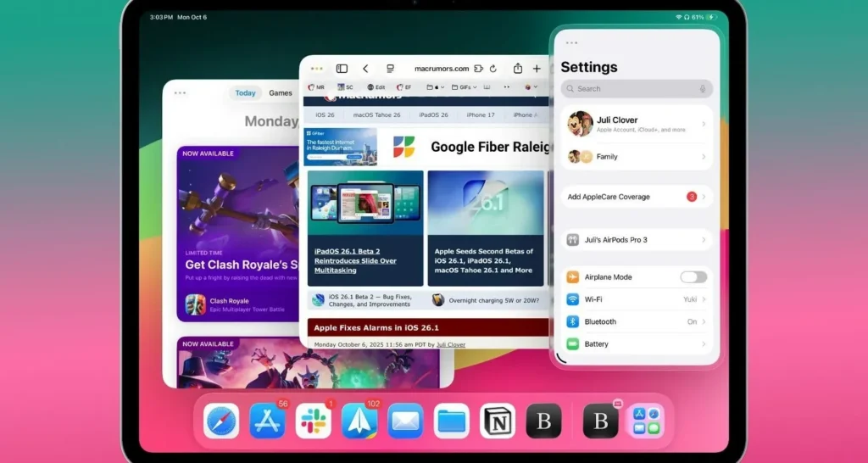Tap the battery 61% status indicator
This screenshot has height=463, width=868.
(x=704, y=17)
